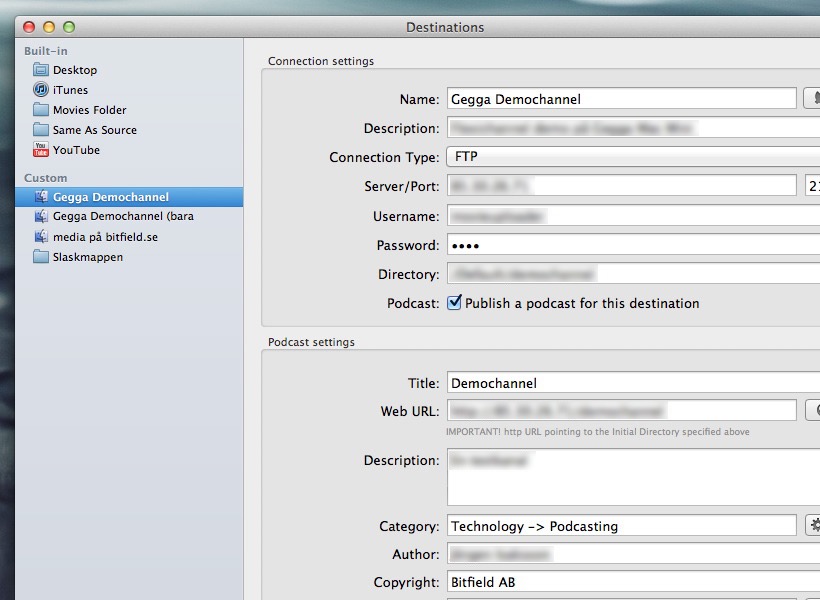Select the Gegga Demochannel (bara destination
Screen dimensions: 820x600
123,217
